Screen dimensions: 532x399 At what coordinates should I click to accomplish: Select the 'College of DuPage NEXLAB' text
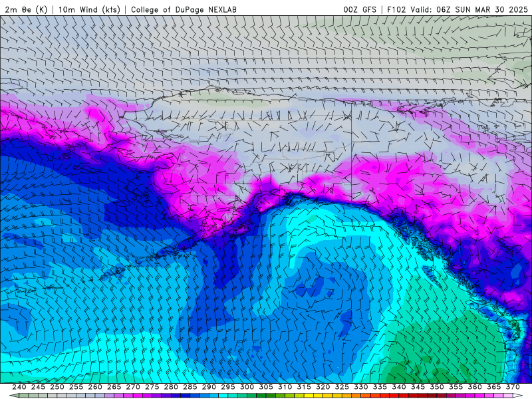pyautogui.click(x=184, y=10)
